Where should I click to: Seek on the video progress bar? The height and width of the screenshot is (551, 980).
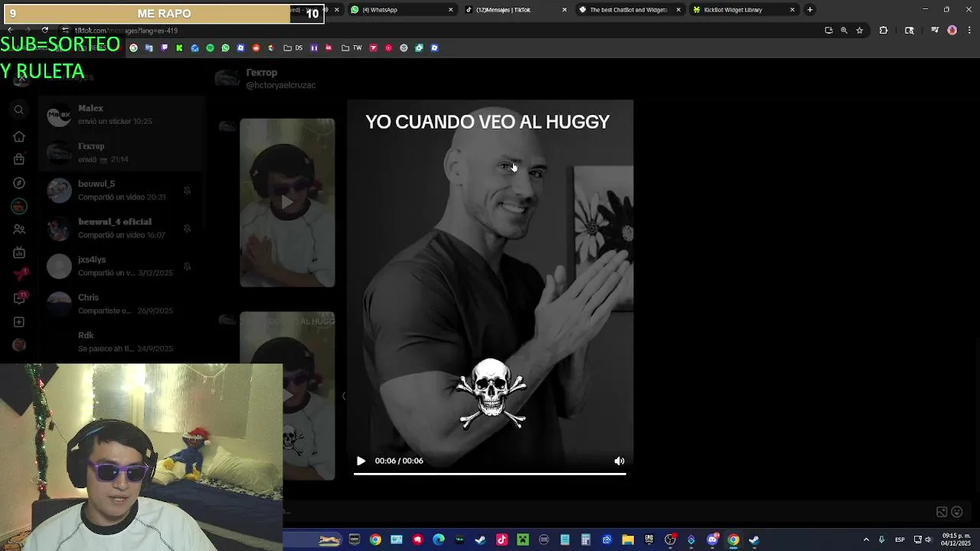[490, 474]
